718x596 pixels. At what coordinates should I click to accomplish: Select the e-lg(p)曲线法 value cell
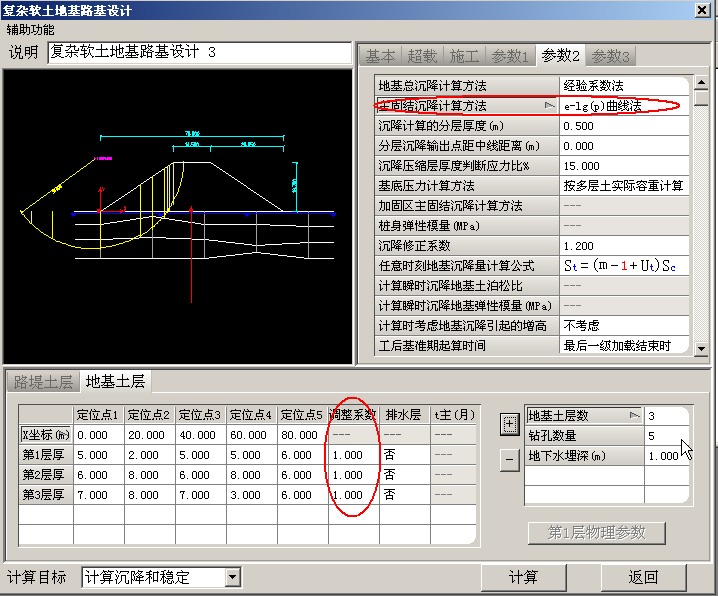tap(624, 106)
